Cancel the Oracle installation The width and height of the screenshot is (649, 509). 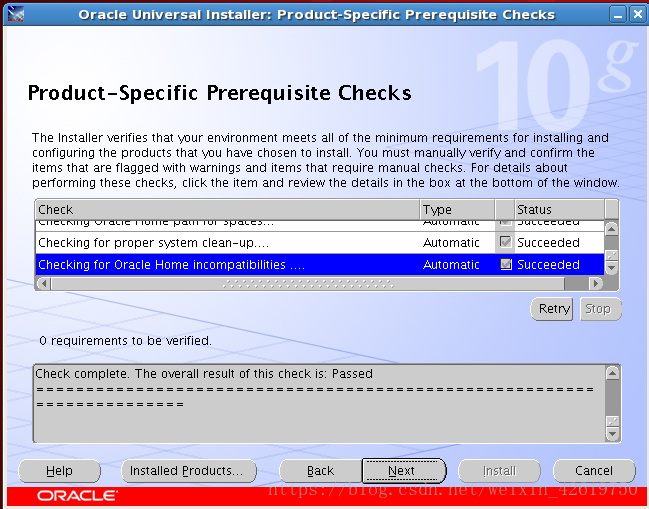tap(594, 471)
